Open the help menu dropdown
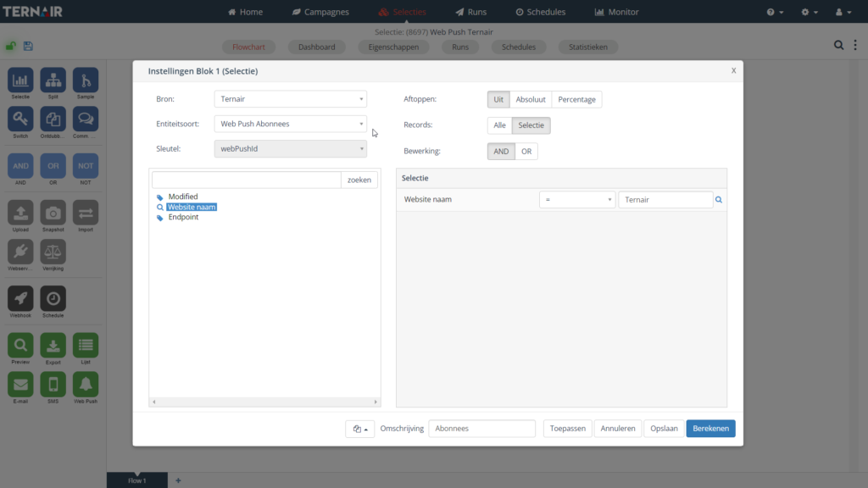 [775, 12]
